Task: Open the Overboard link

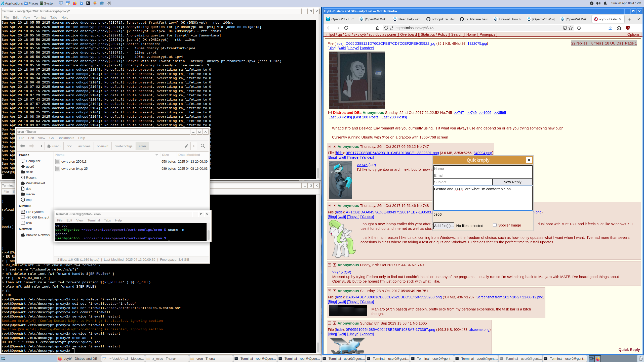Action: pyautogui.click(x=408, y=35)
